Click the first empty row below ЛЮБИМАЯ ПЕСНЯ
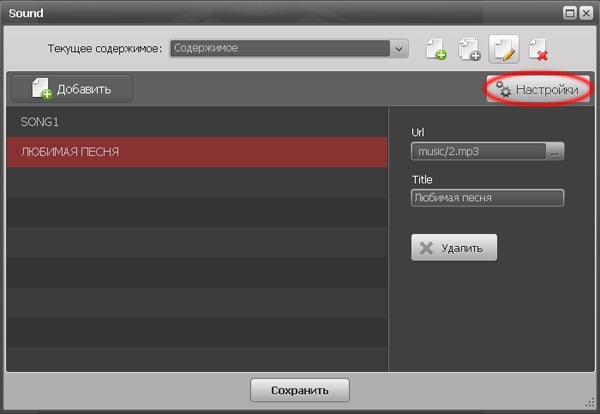Image resolution: width=600 pixels, height=414 pixels. tap(196, 181)
